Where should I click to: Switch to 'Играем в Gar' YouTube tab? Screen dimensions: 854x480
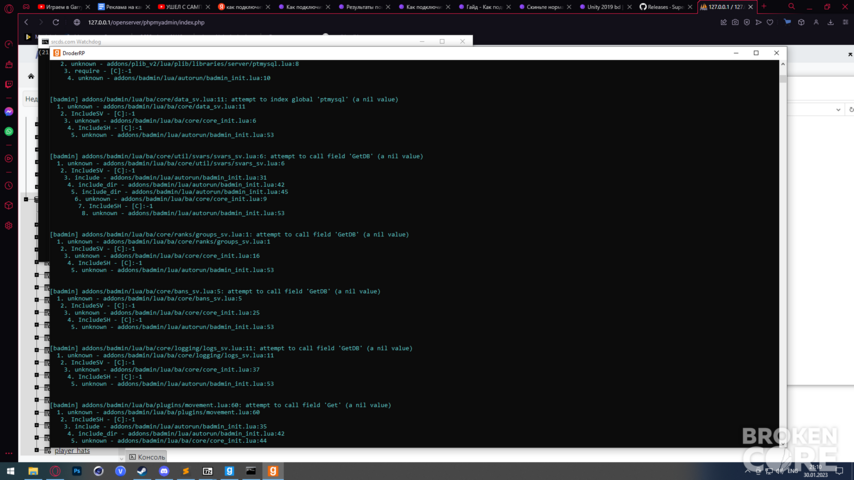tap(63, 7)
